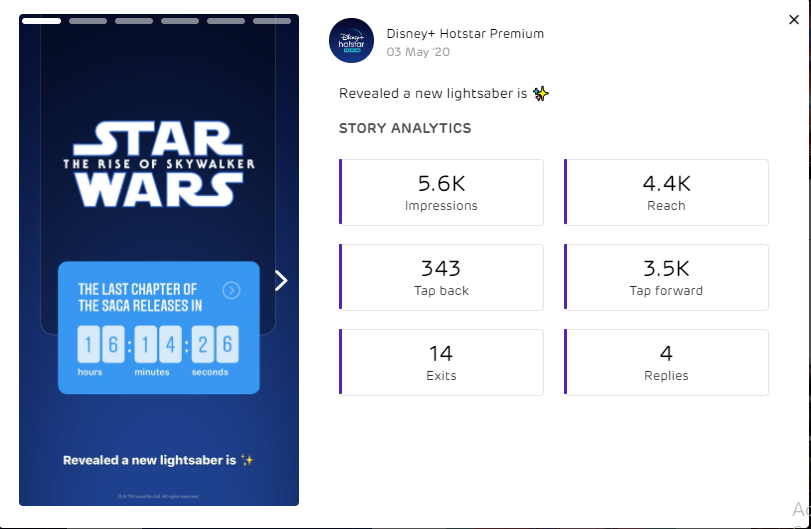
Task: Click the Star Wars logo in story
Action: pyautogui.click(x=159, y=164)
